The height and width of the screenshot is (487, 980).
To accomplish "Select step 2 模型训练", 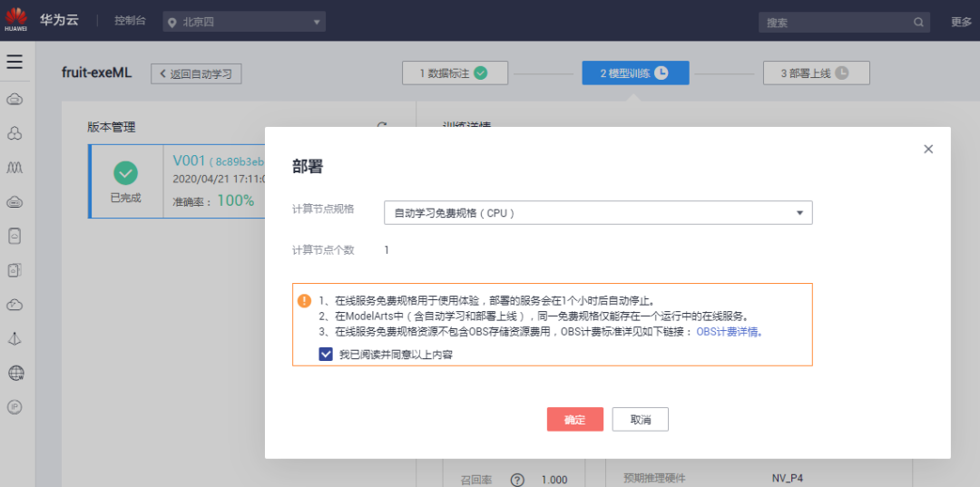I will tap(635, 73).
